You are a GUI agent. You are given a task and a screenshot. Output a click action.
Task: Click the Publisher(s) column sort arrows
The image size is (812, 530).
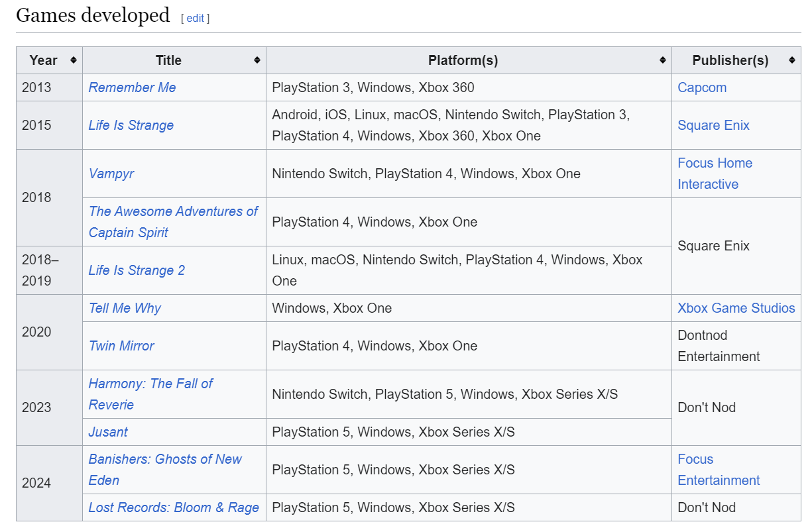[x=791, y=60]
